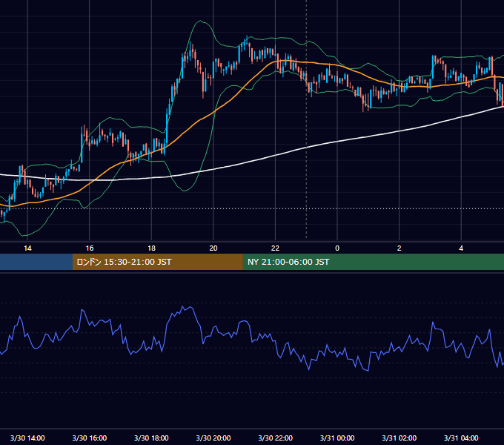Screen dimensions: 504x445
Task: Click the 14 hour label on price chart axis
Action: (x=27, y=248)
